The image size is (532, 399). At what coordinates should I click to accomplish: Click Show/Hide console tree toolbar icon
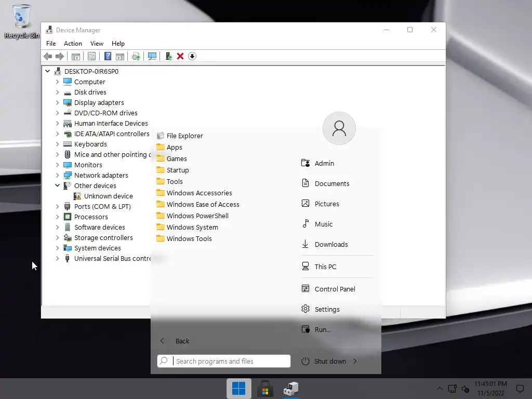point(76,56)
